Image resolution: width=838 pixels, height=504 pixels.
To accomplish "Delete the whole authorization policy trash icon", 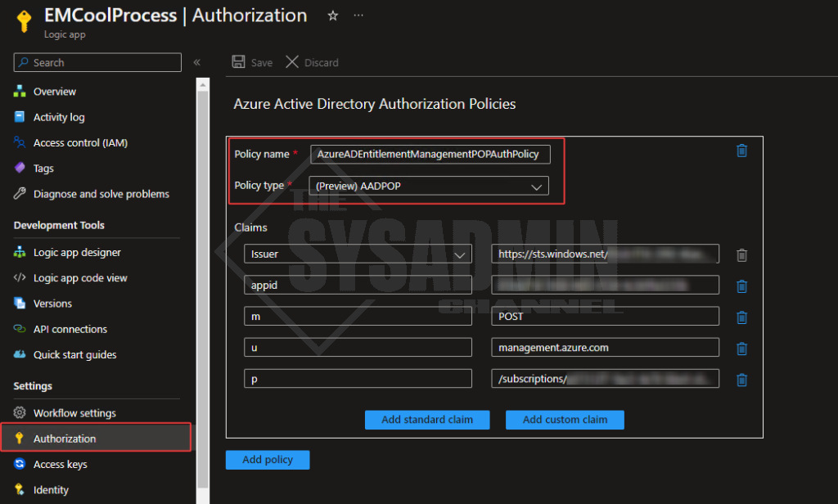I will 741,151.
